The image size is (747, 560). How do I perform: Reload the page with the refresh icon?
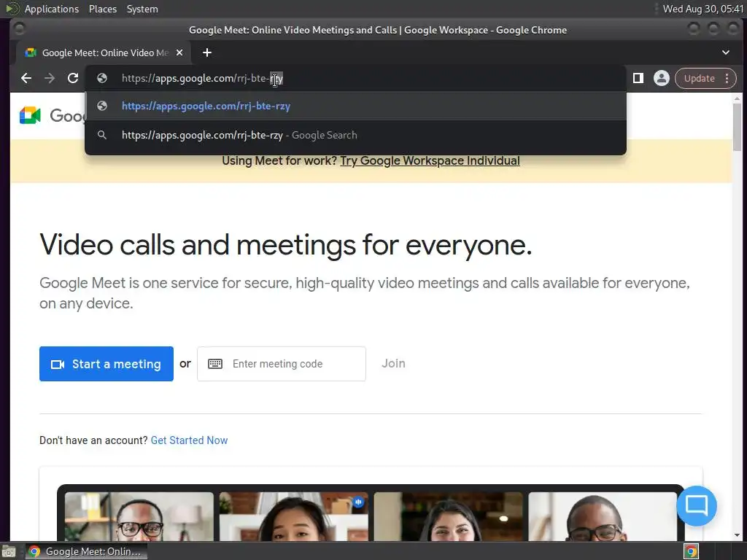(73, 78)
